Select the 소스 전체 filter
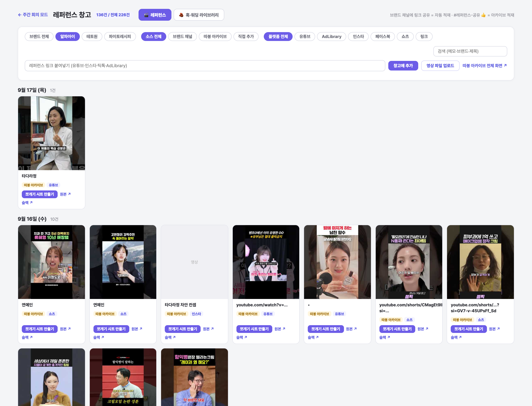 (x=153, y=37)
